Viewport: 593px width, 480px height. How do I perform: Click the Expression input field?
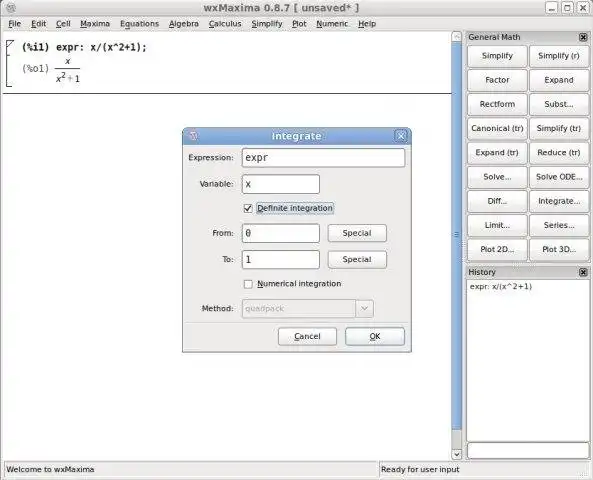[x=323, y=157]
